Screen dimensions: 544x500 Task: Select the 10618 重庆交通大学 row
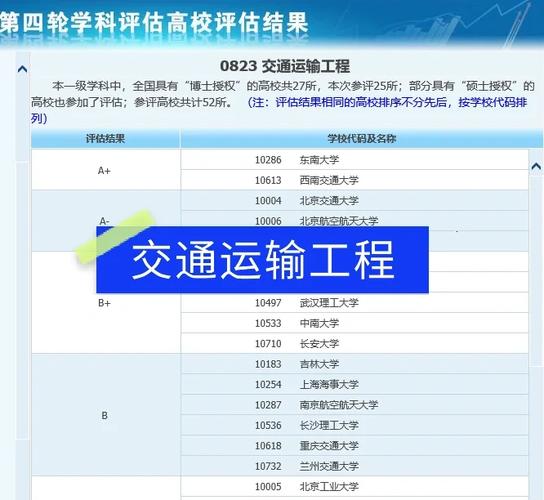pyautogui.click(x=355, y=446)
